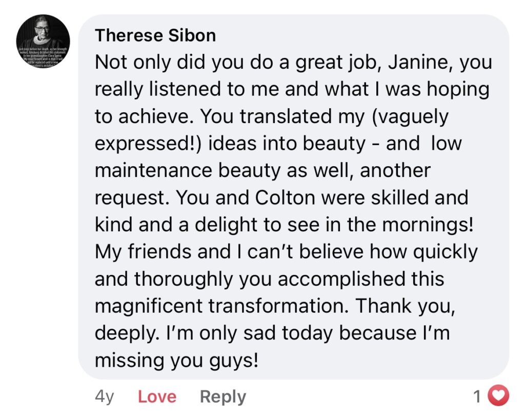This screenshot has width=525, height=420.
Task: Click the words only sad today
Action: [266, 333]
